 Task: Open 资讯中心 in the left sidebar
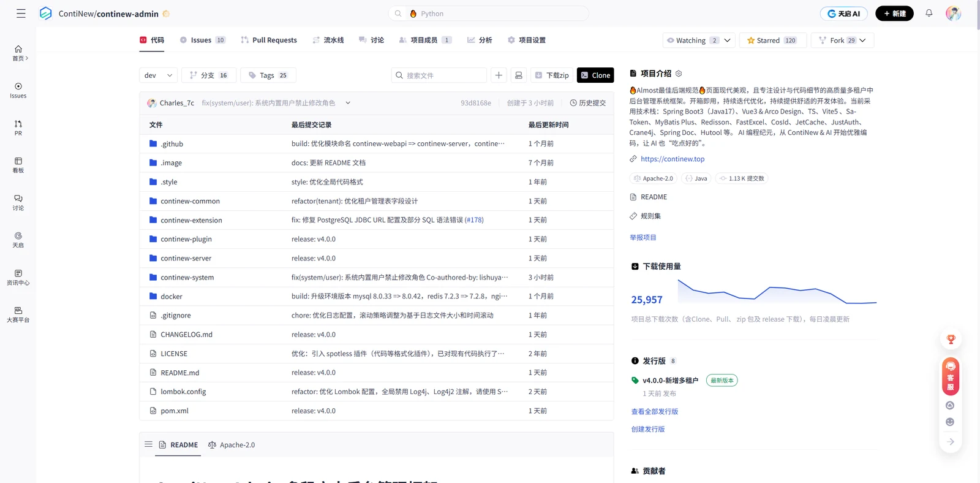[x=18, y=278]
